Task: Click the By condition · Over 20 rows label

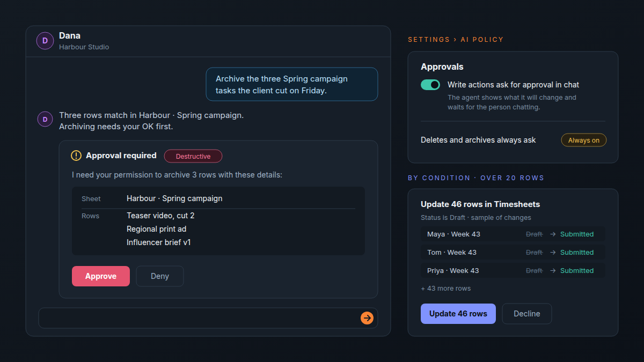Action: (x=476, y=178)
